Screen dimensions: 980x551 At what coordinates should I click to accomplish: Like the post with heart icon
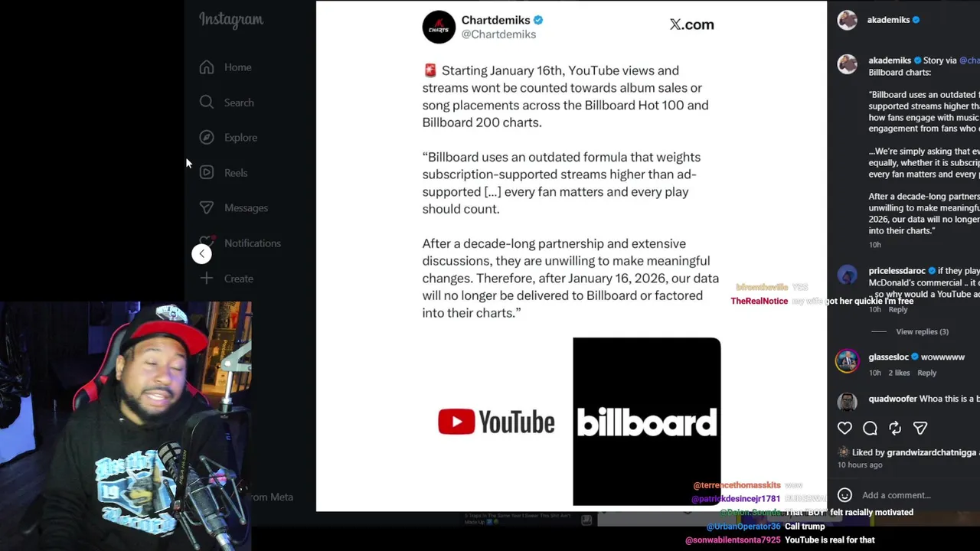[844, 429]
